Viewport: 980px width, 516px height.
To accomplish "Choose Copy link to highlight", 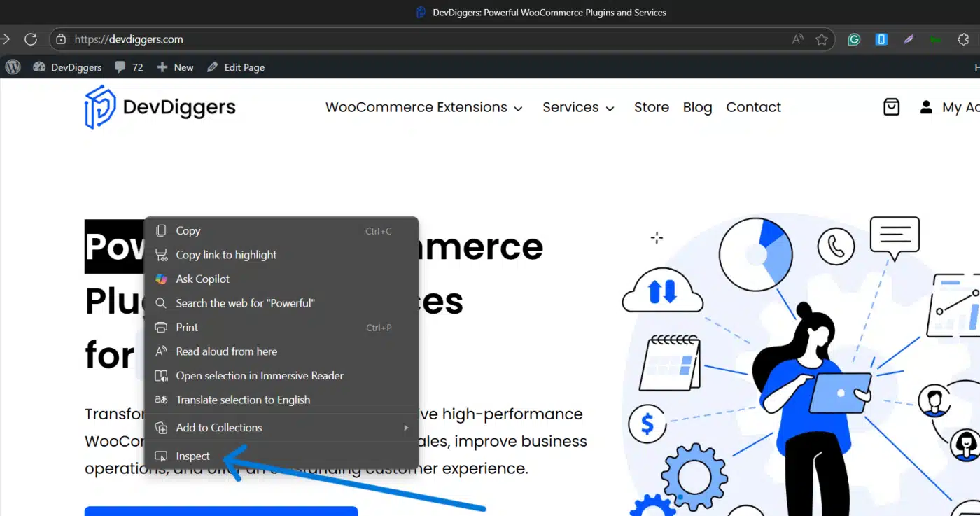I will pyautogui.click(x=281, y=255).
